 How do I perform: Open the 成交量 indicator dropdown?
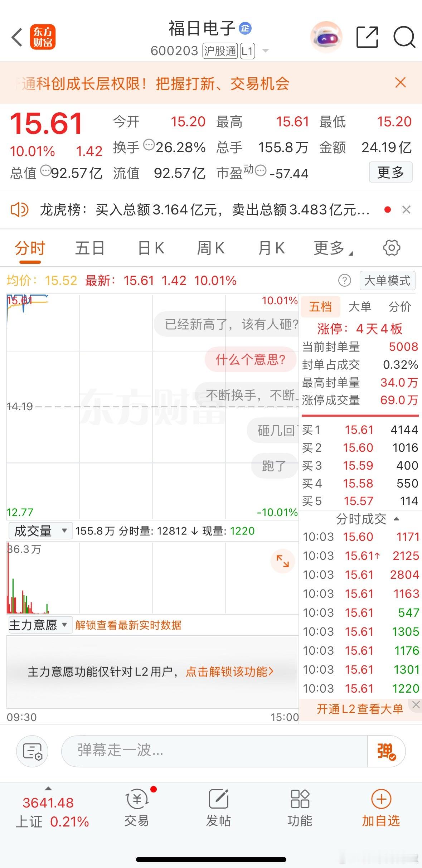[x=40, y=531]
